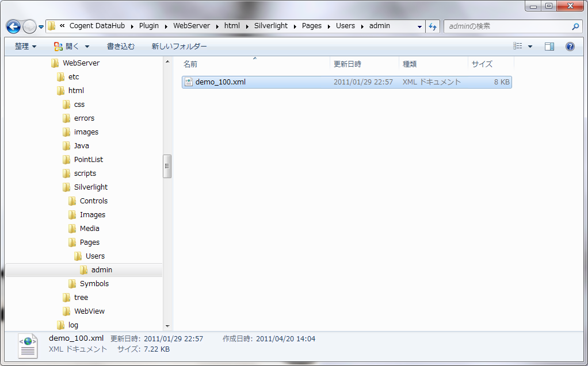Navigate to Pages in the breadcrumb path
588x366 pixels.
pyautogui.click(x=312, y=26)
